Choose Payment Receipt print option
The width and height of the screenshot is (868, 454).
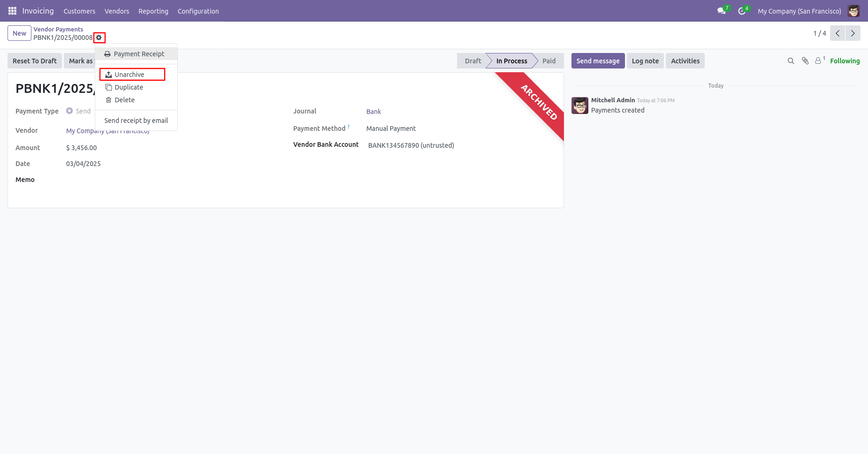136,54
